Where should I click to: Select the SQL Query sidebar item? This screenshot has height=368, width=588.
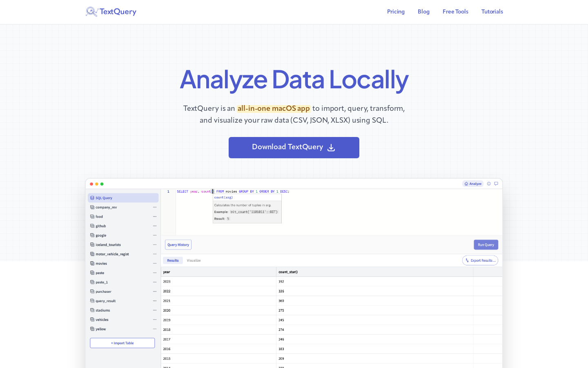(x=123, y=198)
